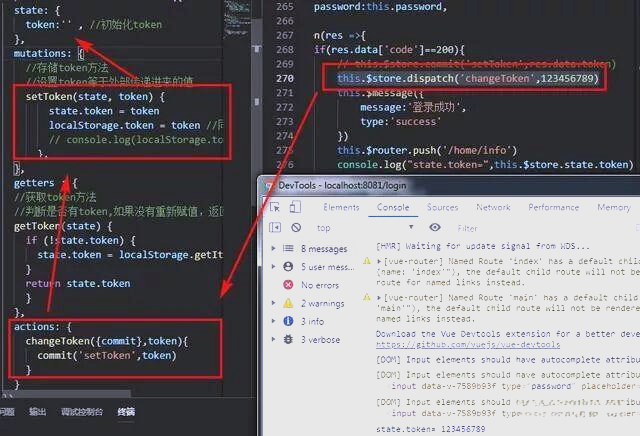The image size is (640, 436).
Task: Switch to the Elements tab
Action: click(341, 207)
